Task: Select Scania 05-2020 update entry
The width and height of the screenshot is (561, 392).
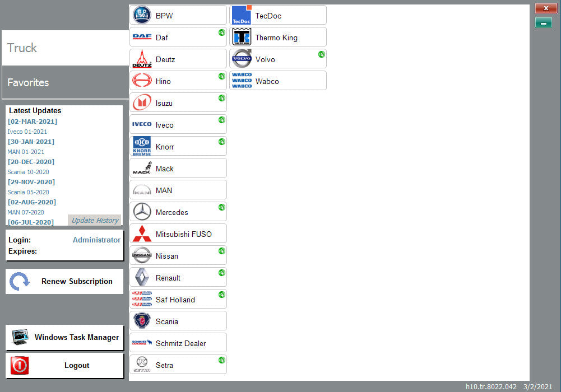Action: pos(28,192)
